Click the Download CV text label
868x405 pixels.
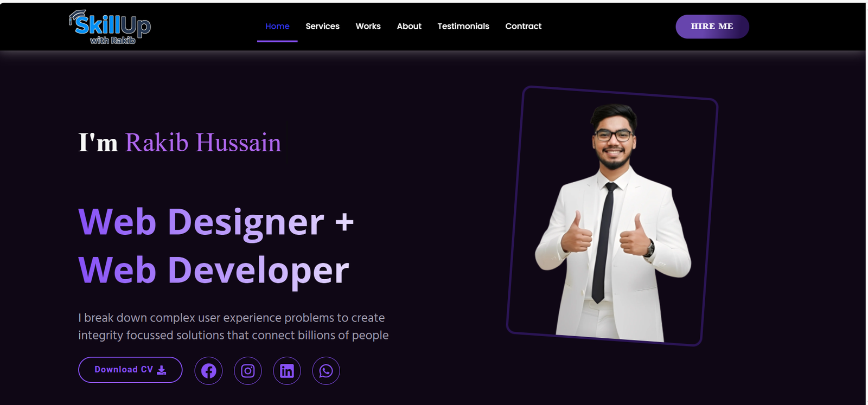click(124, 369)
